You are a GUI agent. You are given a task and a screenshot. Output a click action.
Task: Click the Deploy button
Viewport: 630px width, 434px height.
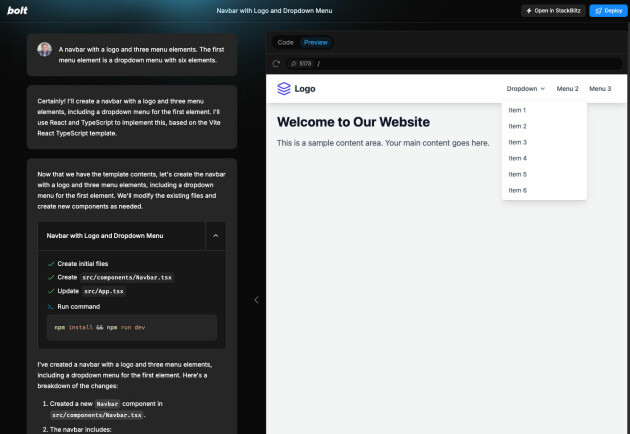click(x=608, y=11)
